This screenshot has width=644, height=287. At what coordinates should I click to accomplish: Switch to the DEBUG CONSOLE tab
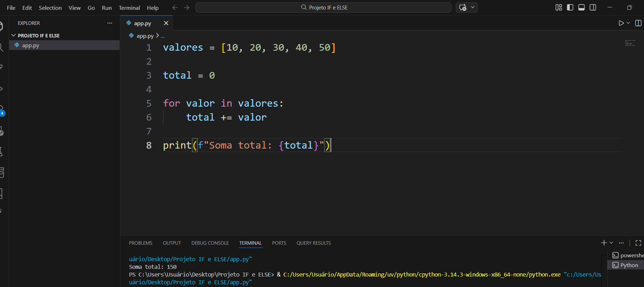210,243
